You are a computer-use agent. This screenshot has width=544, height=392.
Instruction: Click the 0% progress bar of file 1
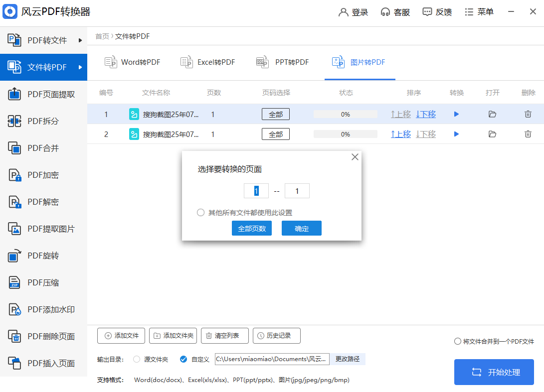coord(345,115)
